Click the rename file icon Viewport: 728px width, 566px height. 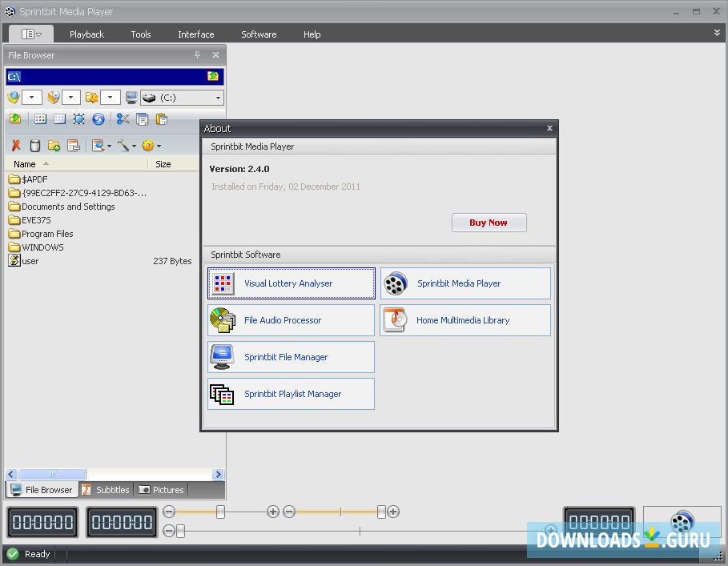(74, 146)
